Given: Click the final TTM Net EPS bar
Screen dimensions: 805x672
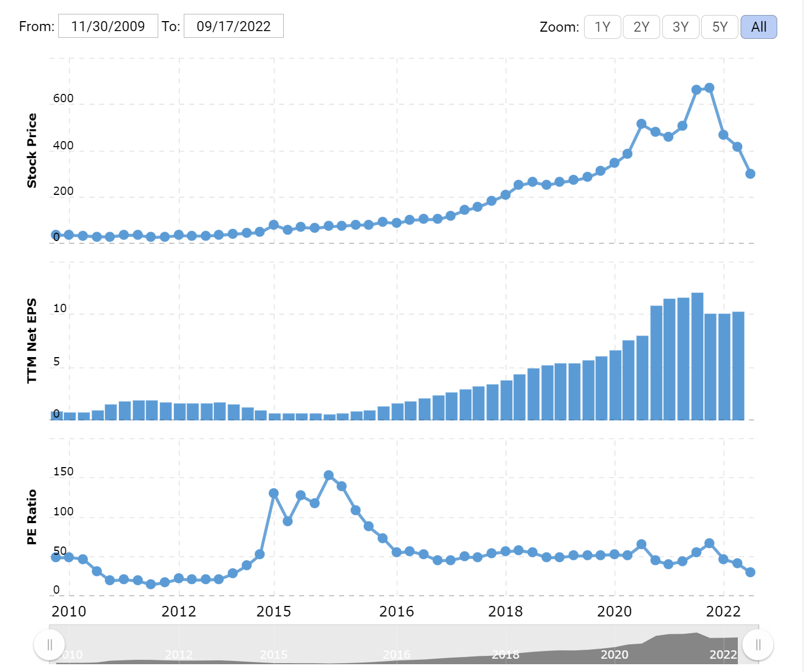Looking at the screenshot, I should click(738, 365).
